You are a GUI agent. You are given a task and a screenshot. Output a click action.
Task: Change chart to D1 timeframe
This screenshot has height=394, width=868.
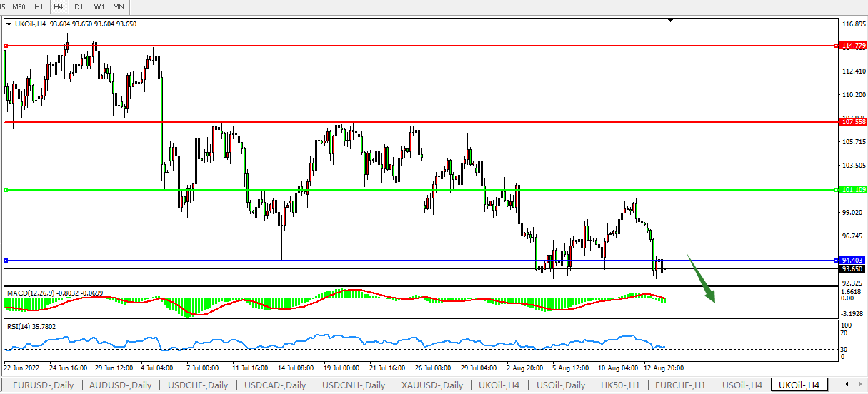(79, 6)
